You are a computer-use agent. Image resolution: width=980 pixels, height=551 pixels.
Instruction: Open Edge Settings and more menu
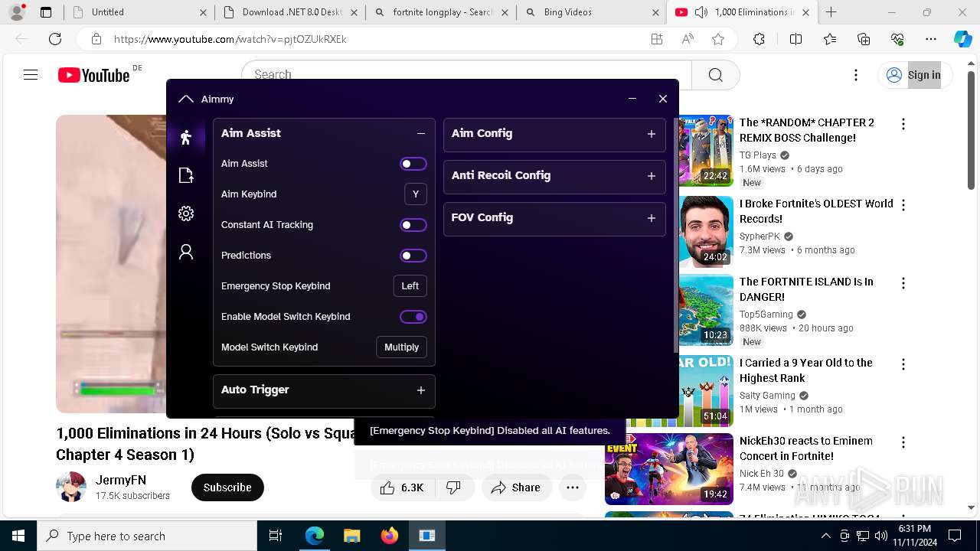[x=931, y=39]
